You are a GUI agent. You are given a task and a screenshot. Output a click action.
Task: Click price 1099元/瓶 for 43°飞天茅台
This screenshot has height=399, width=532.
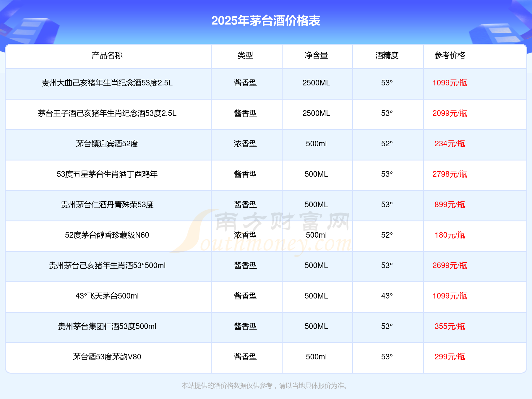[450, 296]
